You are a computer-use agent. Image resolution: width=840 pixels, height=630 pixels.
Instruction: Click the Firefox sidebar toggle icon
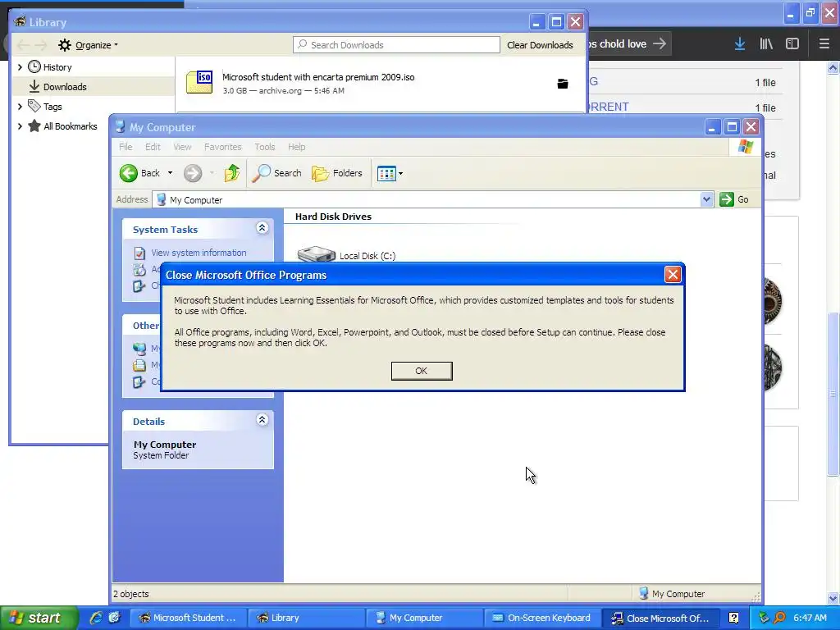pyautogui.click(x=792, y=44)
